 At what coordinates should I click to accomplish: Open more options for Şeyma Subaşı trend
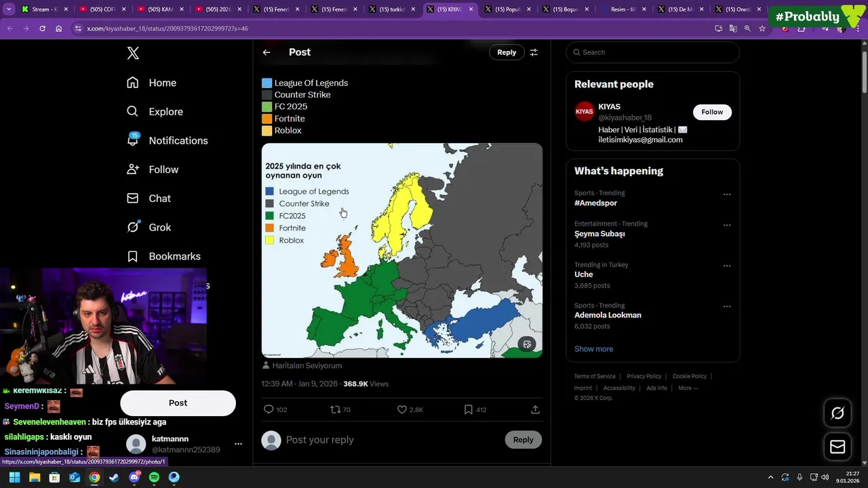[x=727, y=225]
